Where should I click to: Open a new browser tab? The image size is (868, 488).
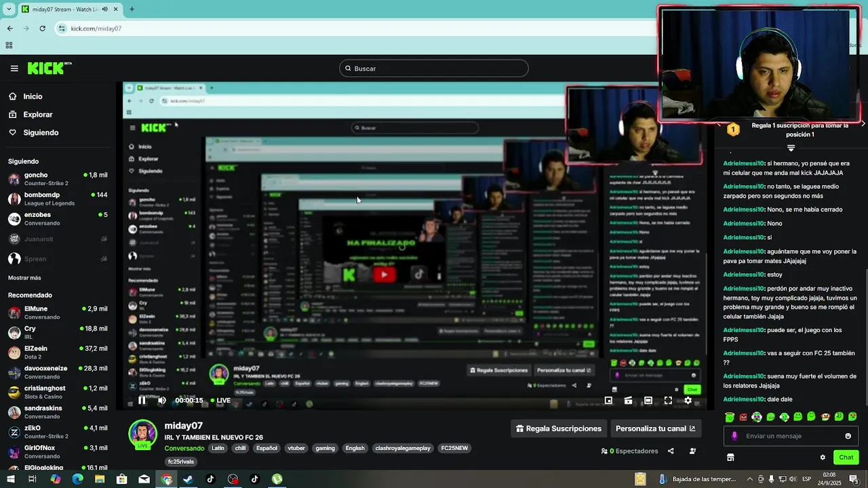click(132, 9)
